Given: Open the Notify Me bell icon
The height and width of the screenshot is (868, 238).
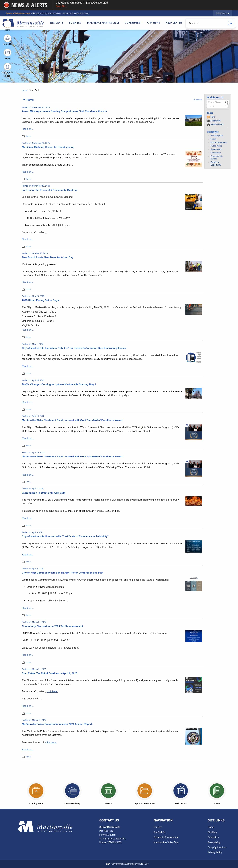Looking at the screenshot, I should pyautogui.click(x=7, y=38).
